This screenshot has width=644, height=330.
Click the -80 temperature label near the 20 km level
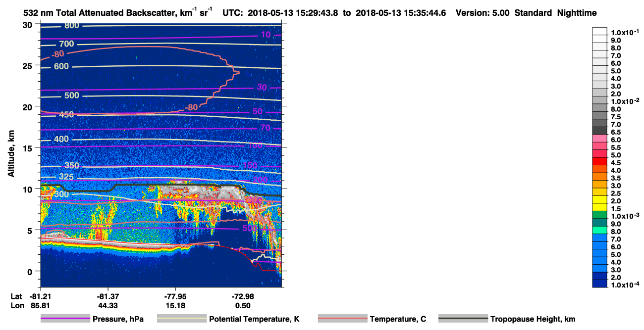pos(192,107)
